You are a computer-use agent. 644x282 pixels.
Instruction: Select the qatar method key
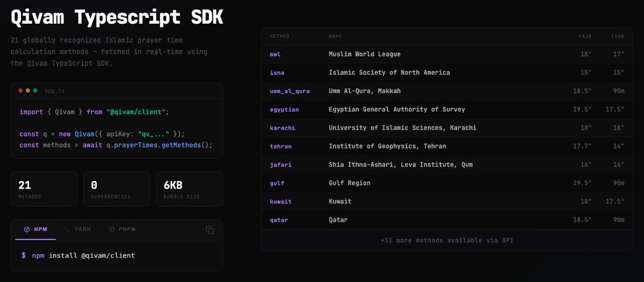(x=279, y=220)
